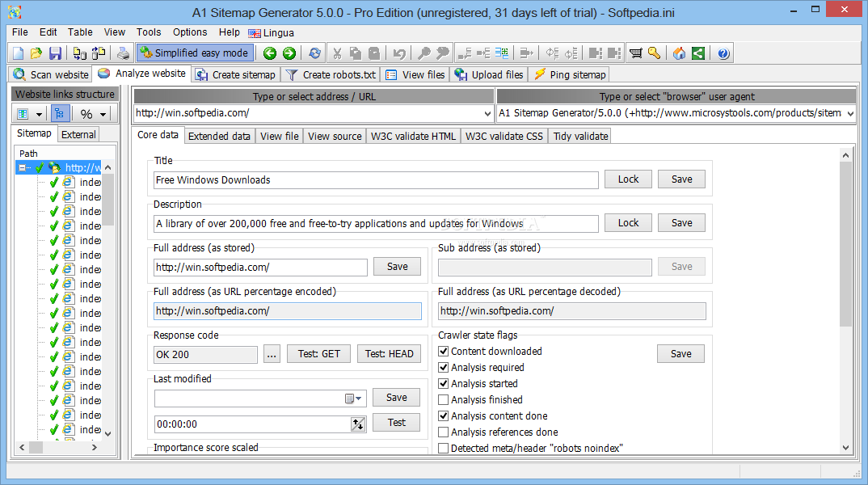Click Save in Crawler state flags

click(680, 354)
